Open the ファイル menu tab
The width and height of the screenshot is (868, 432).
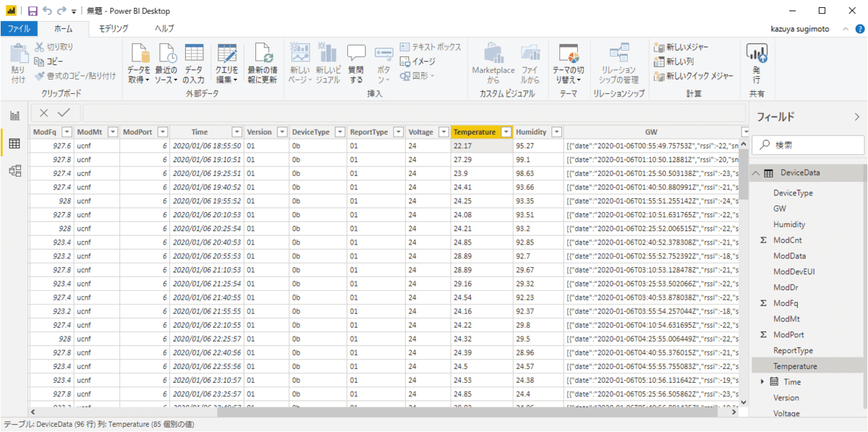point(18,29)
